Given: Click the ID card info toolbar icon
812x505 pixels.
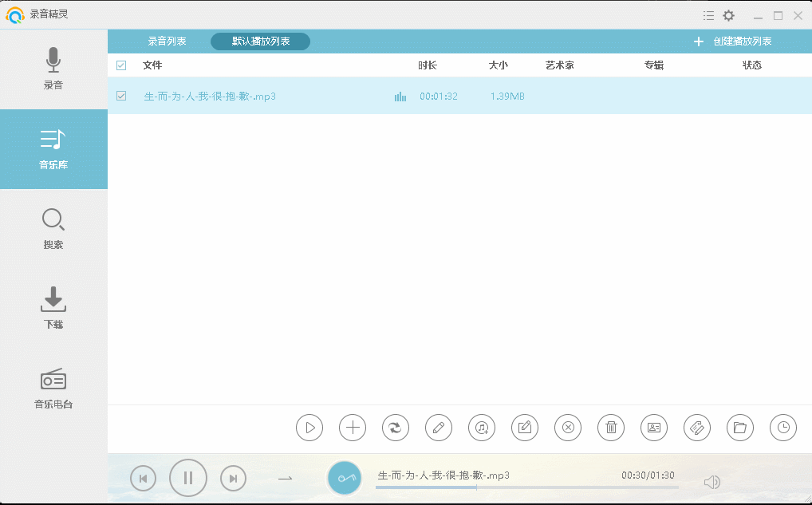Looking at the screenshot, I should (x=654, y=428).
